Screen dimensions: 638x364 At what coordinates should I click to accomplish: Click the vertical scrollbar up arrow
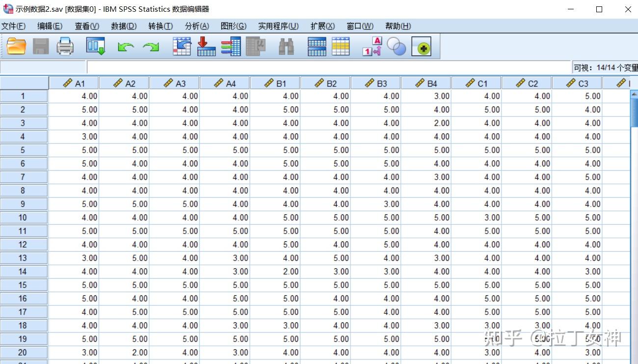click(634, 94)
